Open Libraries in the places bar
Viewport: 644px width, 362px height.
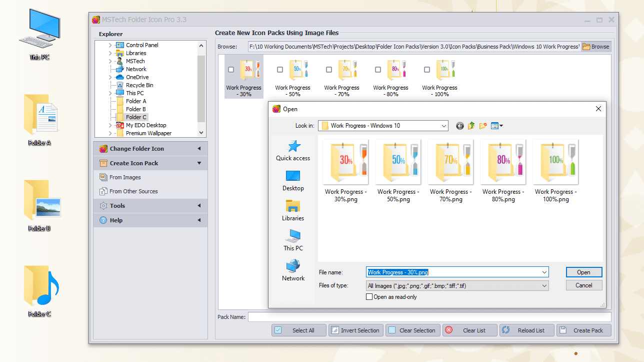click(293, 210)
